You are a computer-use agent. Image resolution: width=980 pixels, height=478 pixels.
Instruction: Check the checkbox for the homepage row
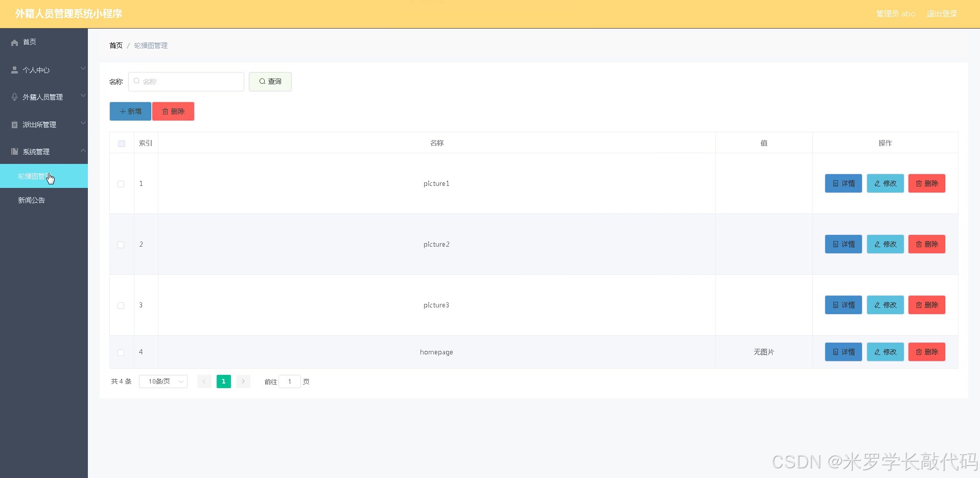[121, 352]
